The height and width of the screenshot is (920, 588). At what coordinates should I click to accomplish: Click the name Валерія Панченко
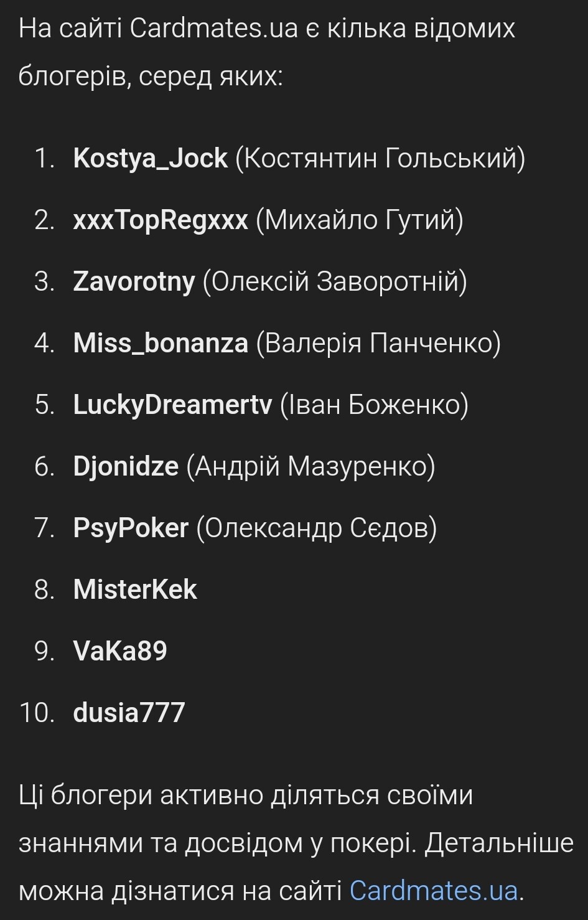[x=378, y=343]
